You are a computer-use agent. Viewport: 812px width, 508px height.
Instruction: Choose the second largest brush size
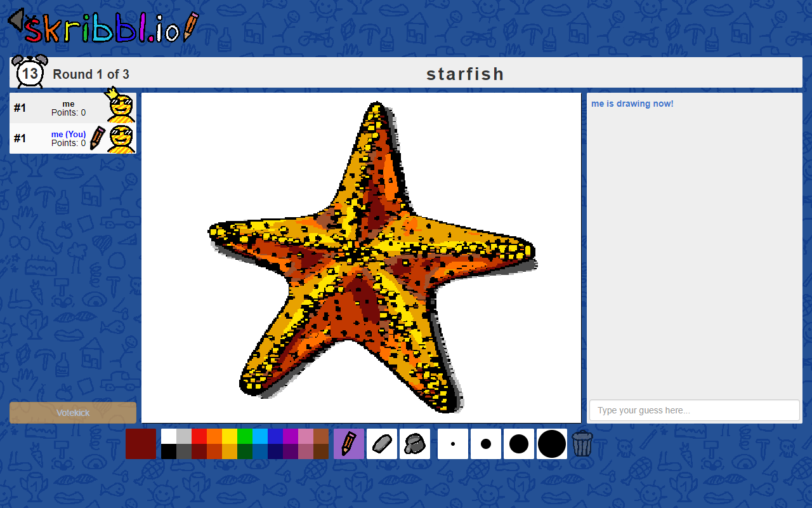click(519, 444)
